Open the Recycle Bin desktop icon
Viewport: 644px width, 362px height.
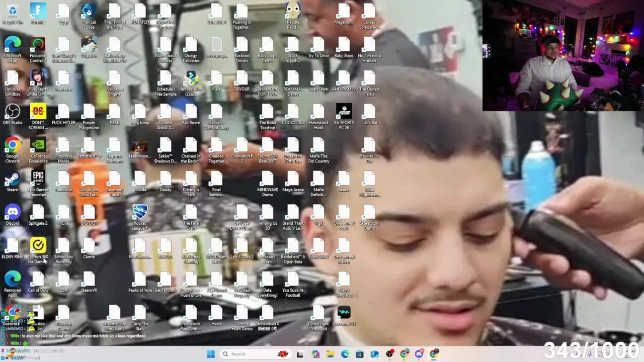pos(13,14)
